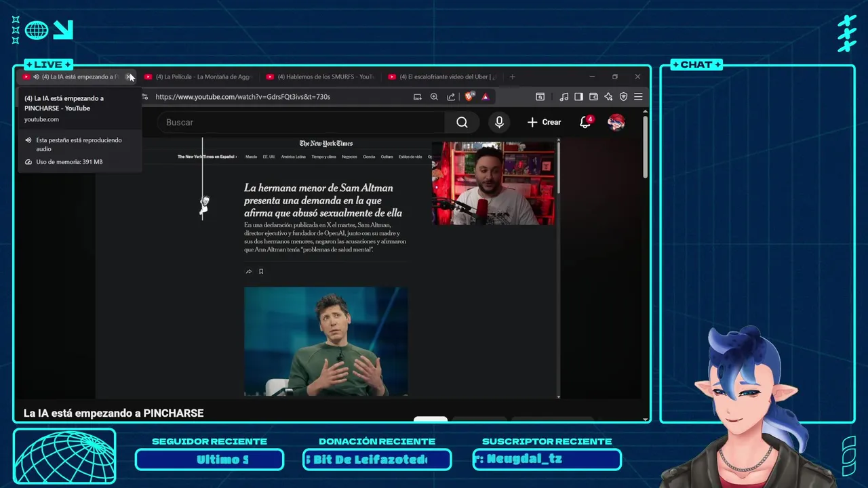Open the YouTube account avatar menu
868x488 pixels.
616,122
